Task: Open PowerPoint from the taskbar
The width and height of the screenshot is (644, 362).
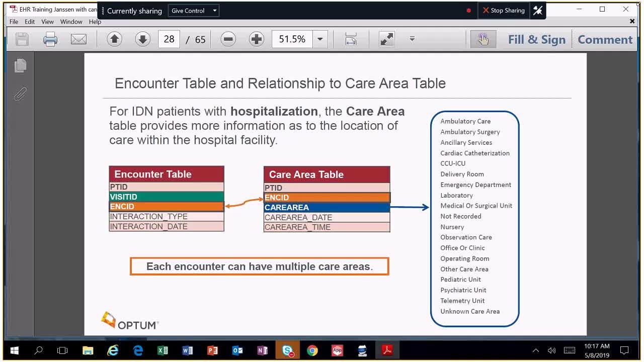Action: click(212, 350)
